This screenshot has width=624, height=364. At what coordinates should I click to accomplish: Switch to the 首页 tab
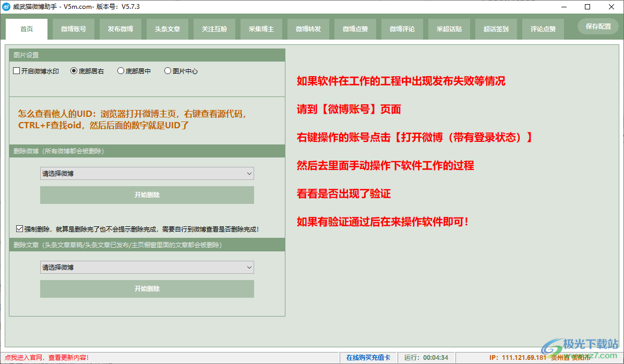[27, 29]
